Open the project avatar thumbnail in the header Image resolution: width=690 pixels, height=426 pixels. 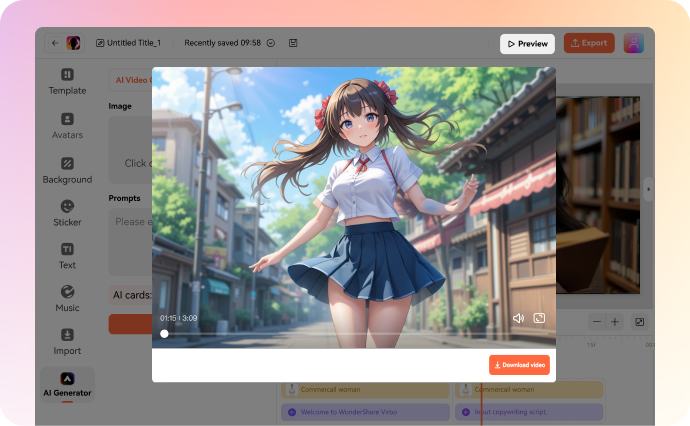point(73,43)
